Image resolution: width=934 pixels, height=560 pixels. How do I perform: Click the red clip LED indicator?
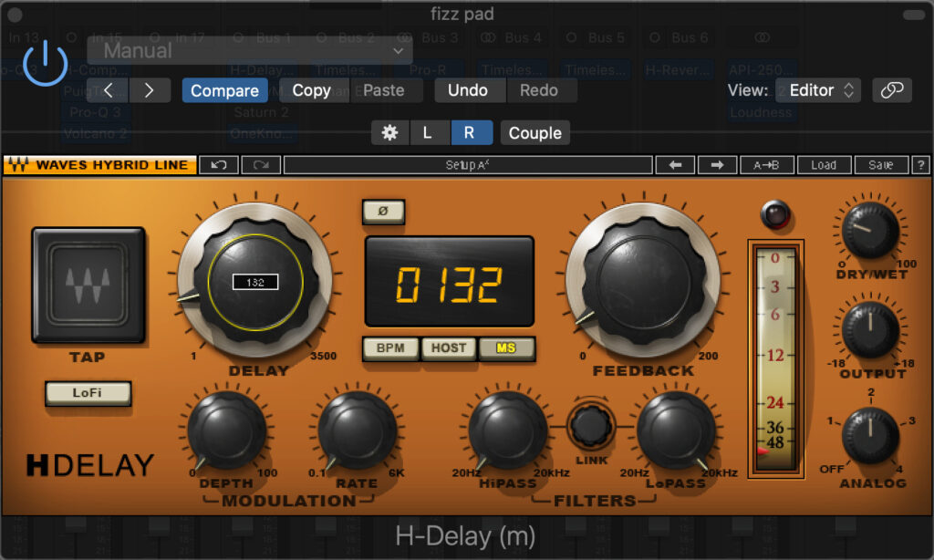click(x=775, y=214)
